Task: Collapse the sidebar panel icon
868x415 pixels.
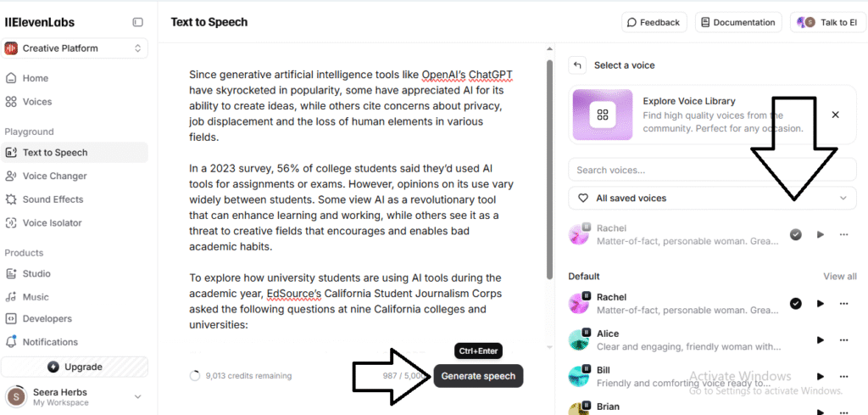Action: coord(138,22)
